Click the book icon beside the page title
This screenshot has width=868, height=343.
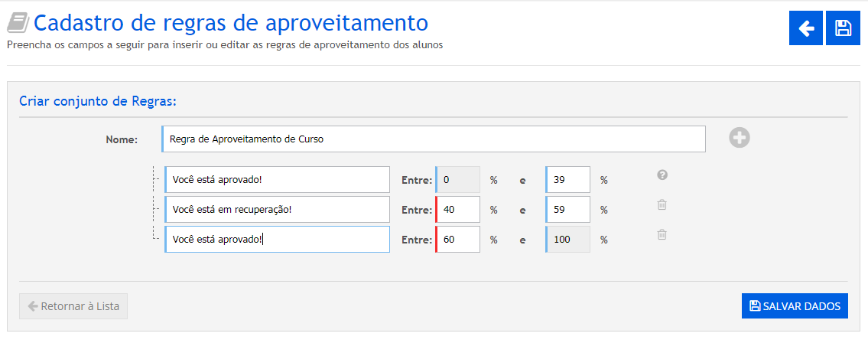(x=18, y=23)
